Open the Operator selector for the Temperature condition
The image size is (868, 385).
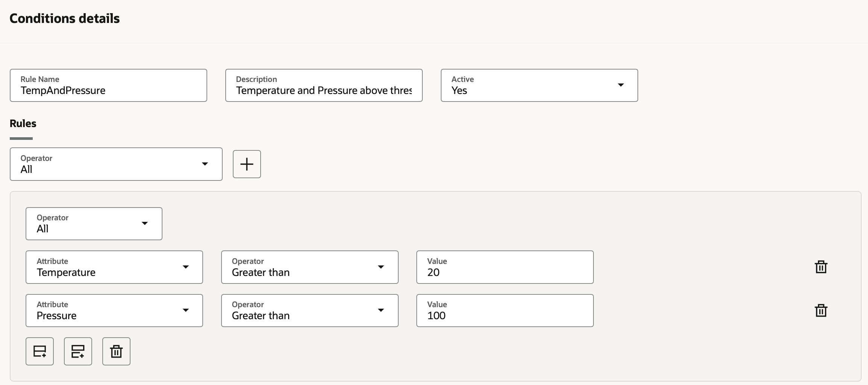(x=310, y=267)
